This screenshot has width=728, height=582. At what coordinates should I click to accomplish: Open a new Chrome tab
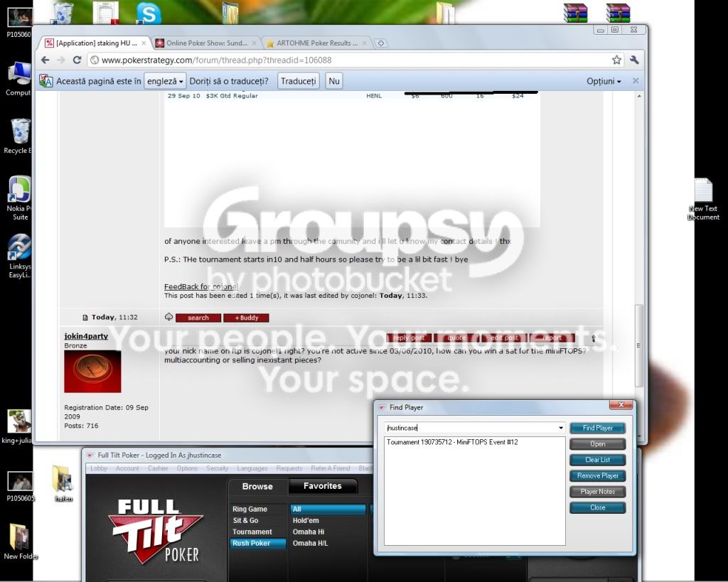(381, 43)
